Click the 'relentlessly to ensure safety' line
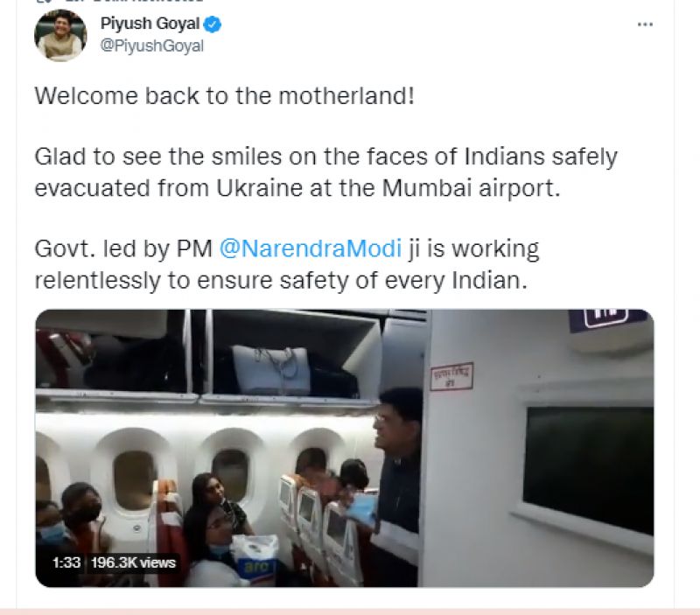The image size is (700, 615). click(x=281, y=280)
